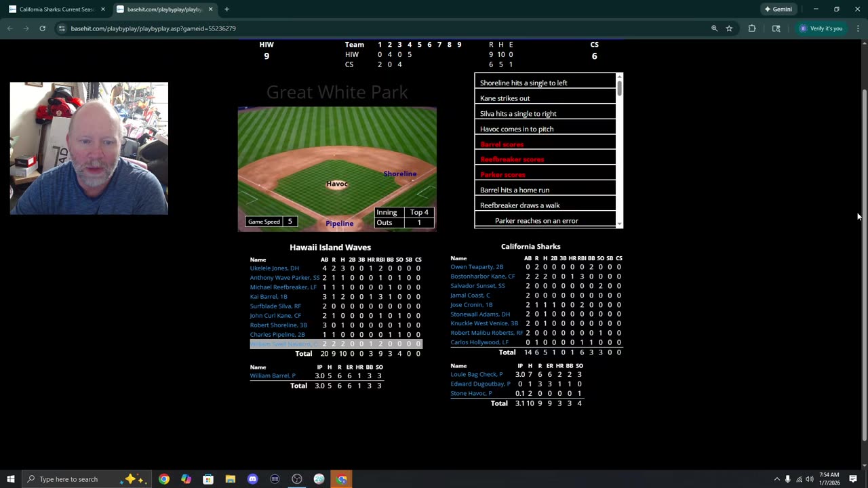Click the Gemini button in title bar
868x488 pixels.
778,9
